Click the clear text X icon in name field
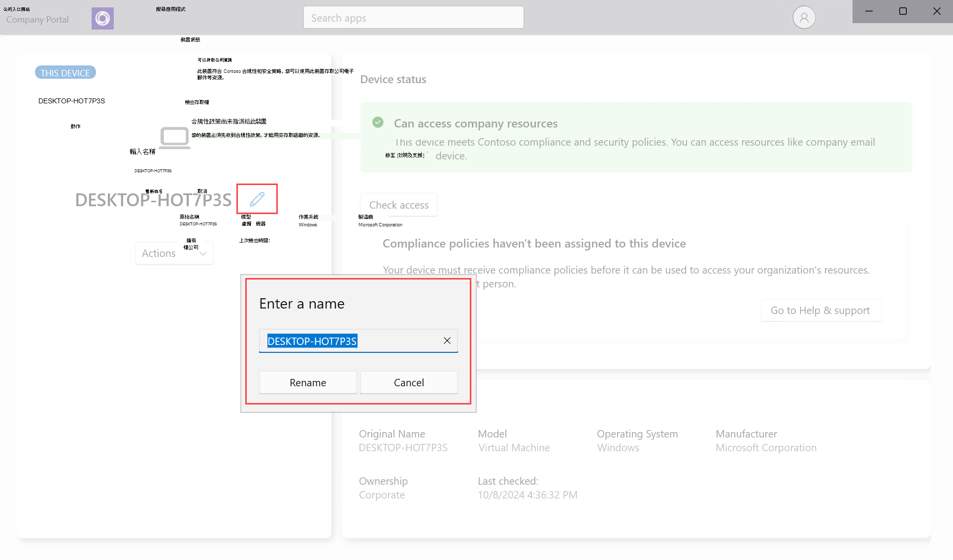Image resolution: width=953 pixels, height=560 pixels. (x=446, y=341)
